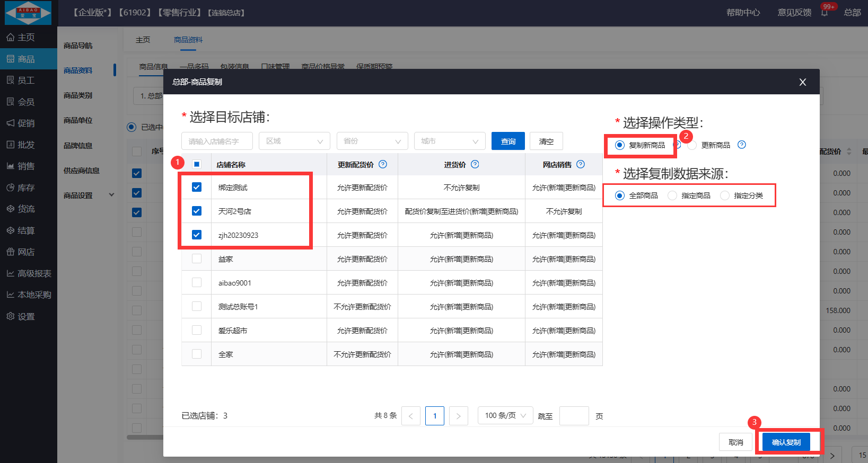Toggle select-all stores header checkbox

coord(197,164)
